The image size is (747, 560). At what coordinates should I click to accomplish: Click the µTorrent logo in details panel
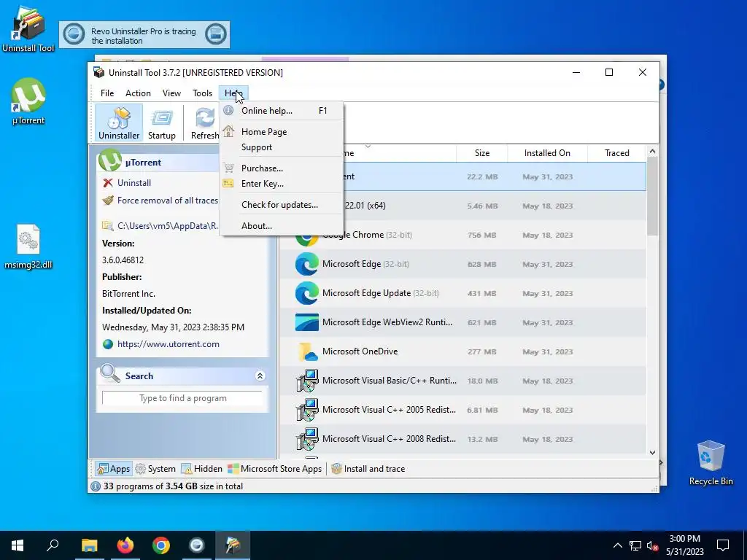click(x=110, y=160)
